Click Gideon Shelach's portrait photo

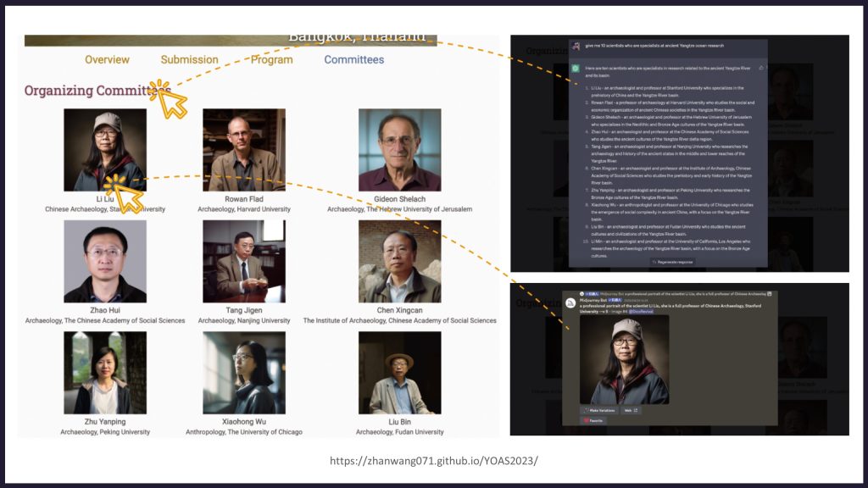point(399,150)
